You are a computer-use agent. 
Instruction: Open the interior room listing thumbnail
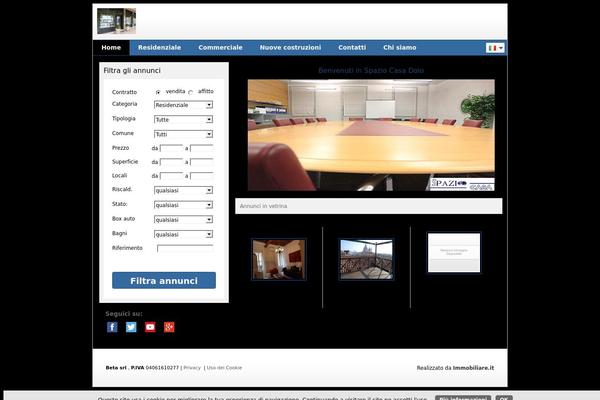279,260
